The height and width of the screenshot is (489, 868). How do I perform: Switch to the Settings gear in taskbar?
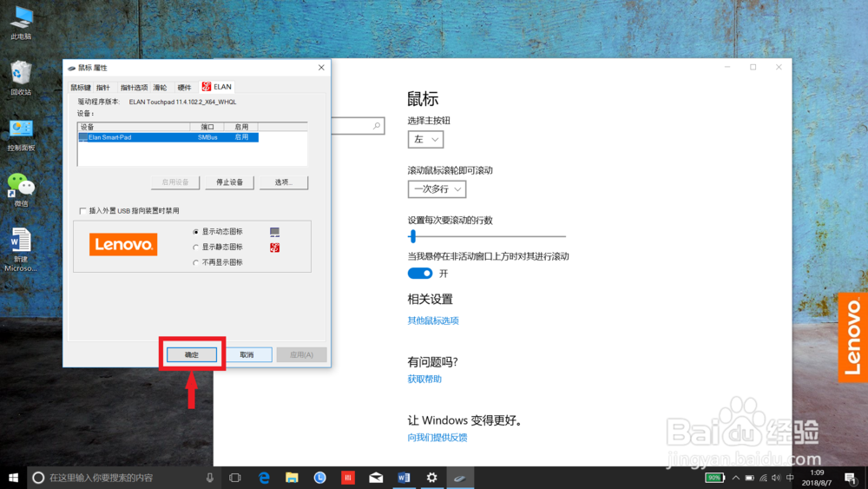(x=431, y=478)
